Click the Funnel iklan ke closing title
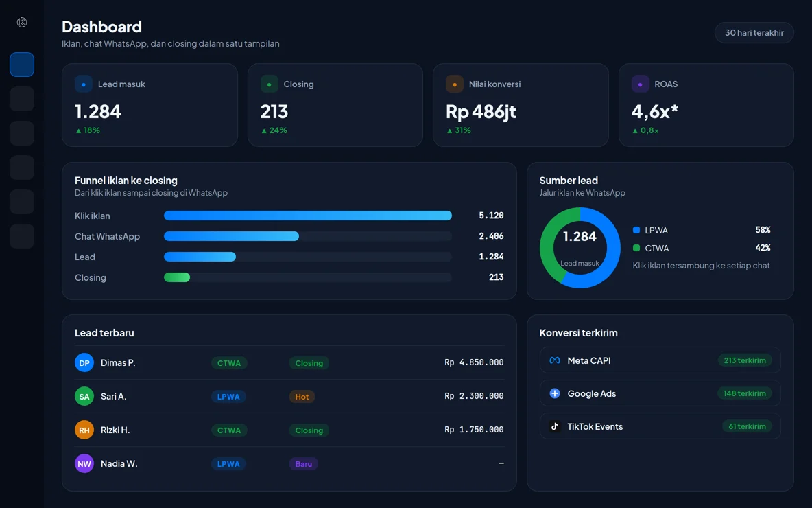Image resolution: width=812 pixels, height=508 pixels. pyautogui.click(x=126, y=181)
